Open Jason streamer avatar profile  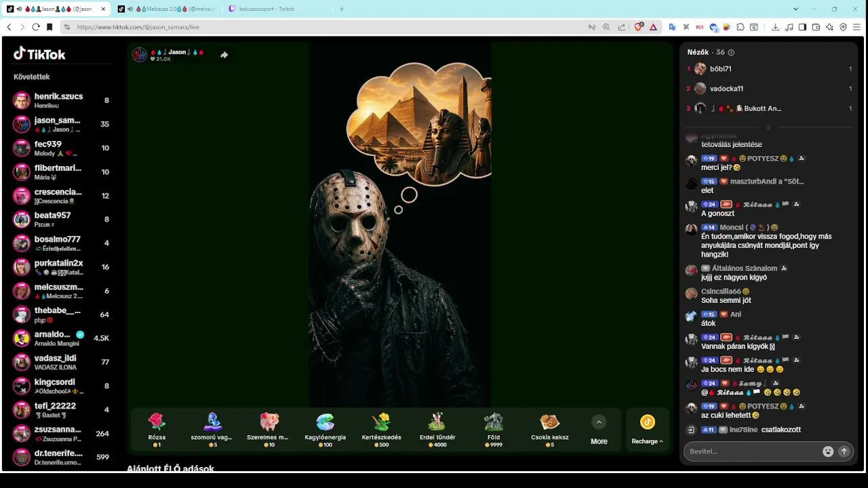tap(140, 55)
